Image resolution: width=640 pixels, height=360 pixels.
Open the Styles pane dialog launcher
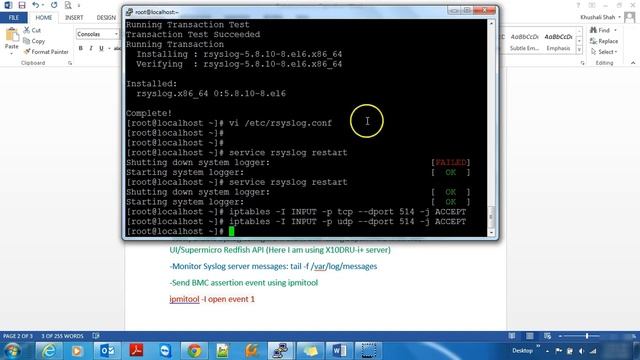point(582,63)
